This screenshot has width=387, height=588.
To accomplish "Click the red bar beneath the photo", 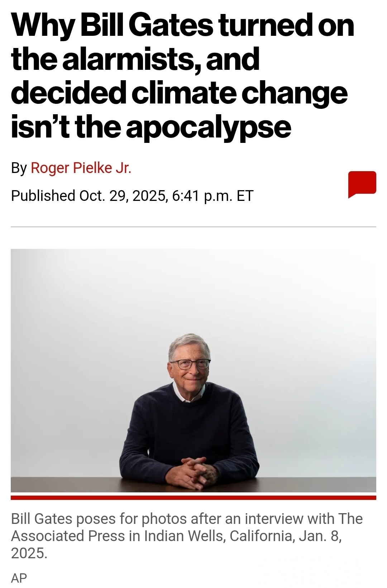I will point(193,497).
